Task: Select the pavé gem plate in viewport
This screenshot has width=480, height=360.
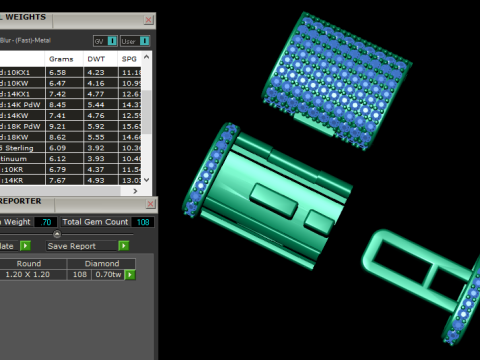Action: tap(337, 81)
